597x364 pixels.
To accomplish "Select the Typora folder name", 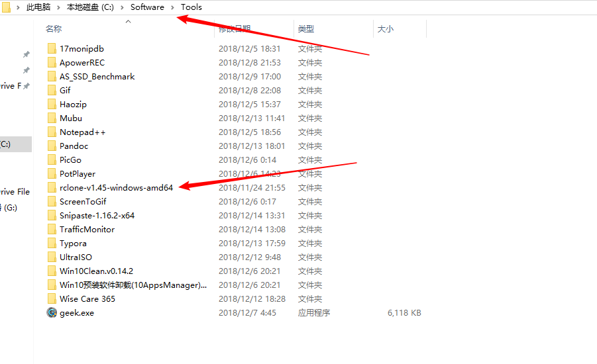I will click(73, 244).
